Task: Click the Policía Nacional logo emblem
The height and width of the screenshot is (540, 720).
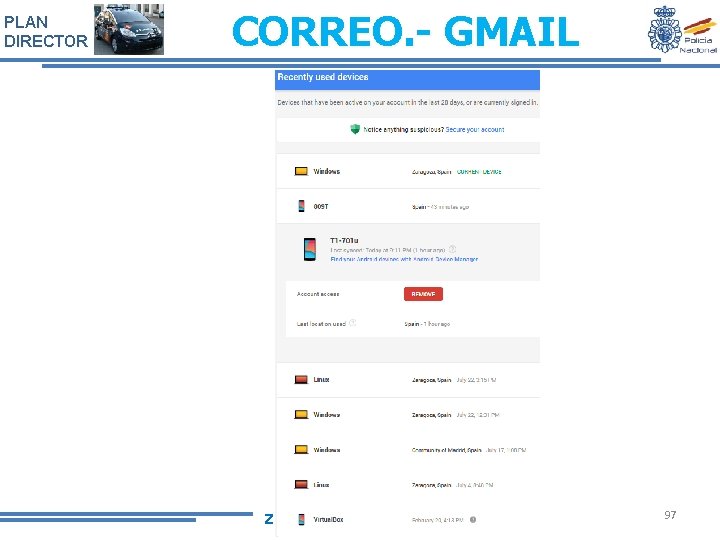Action: [x=682, y=30]
